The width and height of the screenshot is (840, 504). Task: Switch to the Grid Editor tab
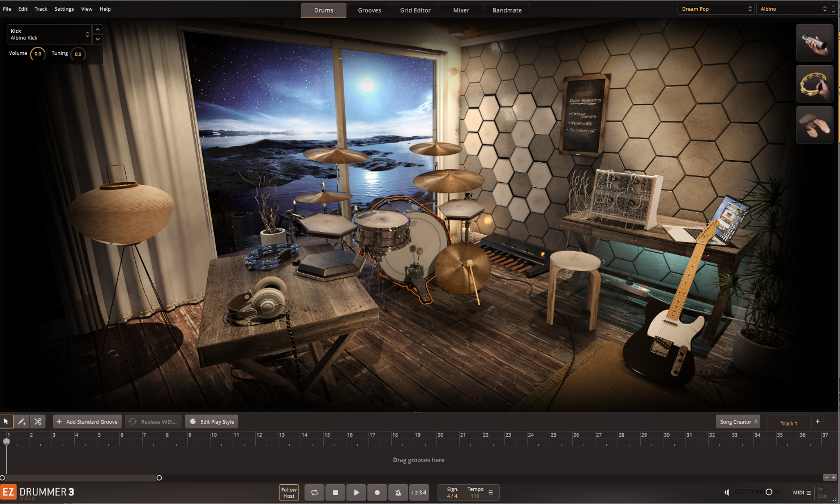[415, 10]
